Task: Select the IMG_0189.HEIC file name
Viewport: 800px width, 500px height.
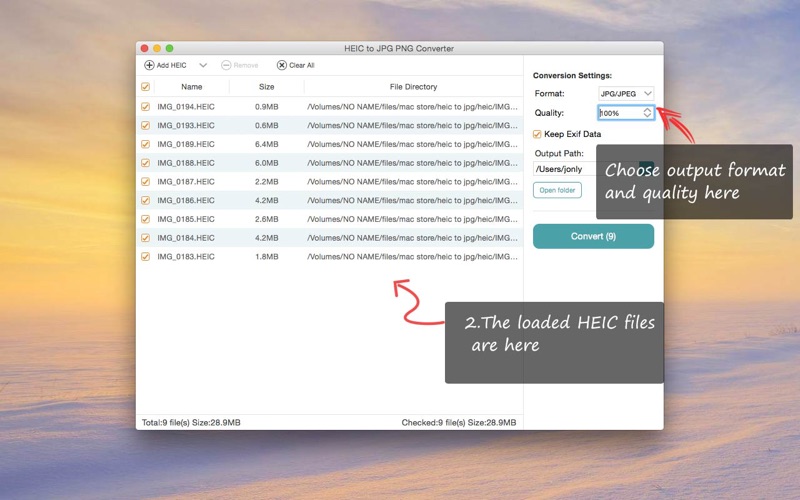Action: [186, 144]
